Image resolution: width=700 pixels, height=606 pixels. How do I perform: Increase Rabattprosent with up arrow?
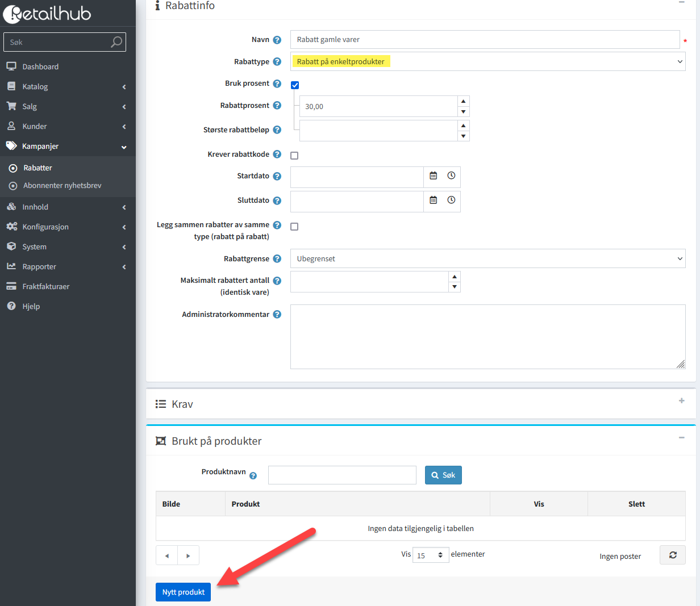(464, 101)
